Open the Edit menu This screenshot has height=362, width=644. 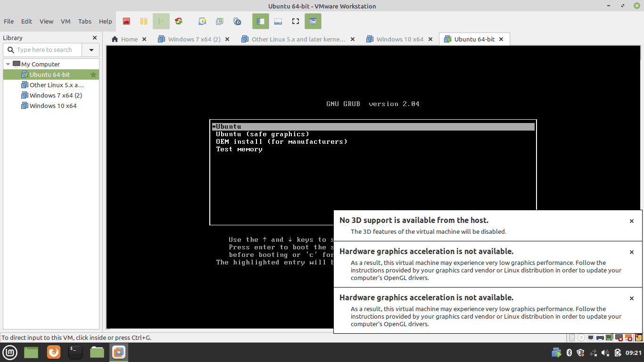26,21
